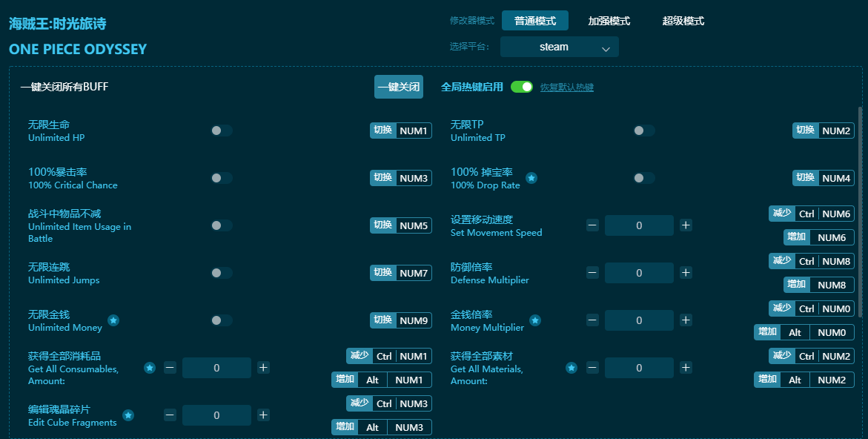Enable 100% Drop Rate switch
Image resolution: width=868 pixels, height=439 pixels.
[644, 178]
